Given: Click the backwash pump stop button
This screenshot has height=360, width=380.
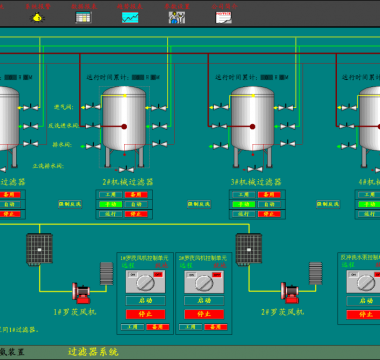Looking at the screenshot, I should click(x=363, y=314).
